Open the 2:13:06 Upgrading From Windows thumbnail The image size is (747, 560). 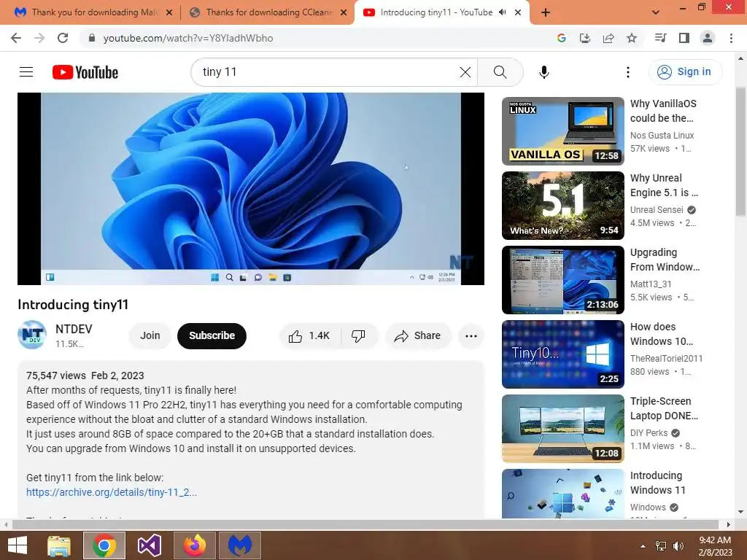tap(562, 279)
